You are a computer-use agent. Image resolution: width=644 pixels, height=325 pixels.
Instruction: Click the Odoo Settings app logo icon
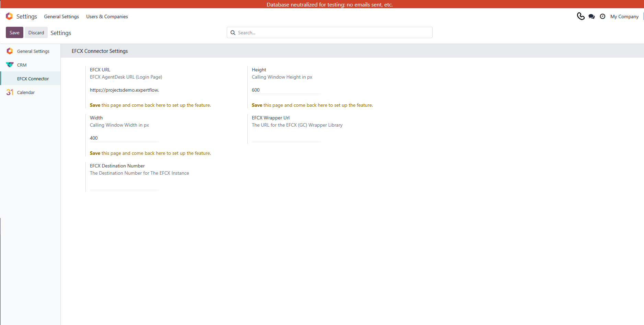coord(9,16)
